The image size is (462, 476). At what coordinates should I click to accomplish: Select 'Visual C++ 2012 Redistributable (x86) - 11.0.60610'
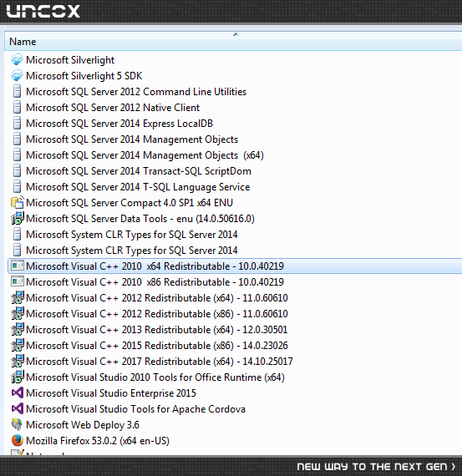(x=157, y=314)
